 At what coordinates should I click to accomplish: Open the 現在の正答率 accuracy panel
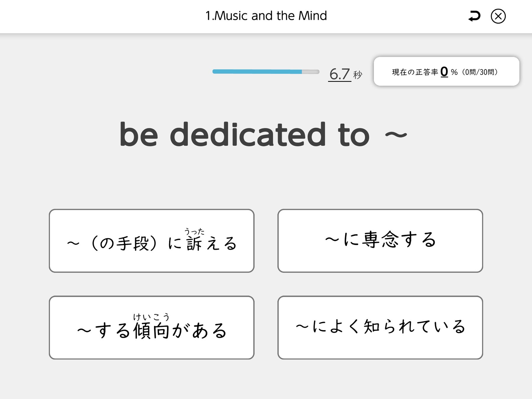click(x=446, y=72)
